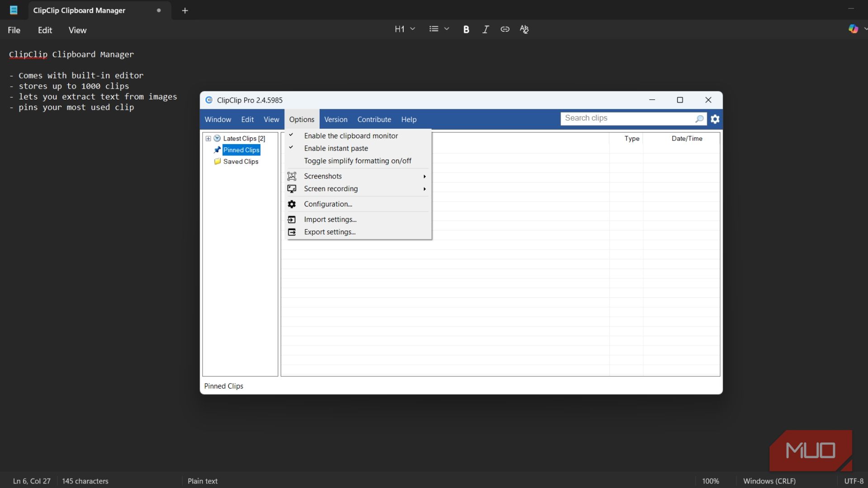
Task: Click the Saved Clips folder icon
Action: point(217,161)
